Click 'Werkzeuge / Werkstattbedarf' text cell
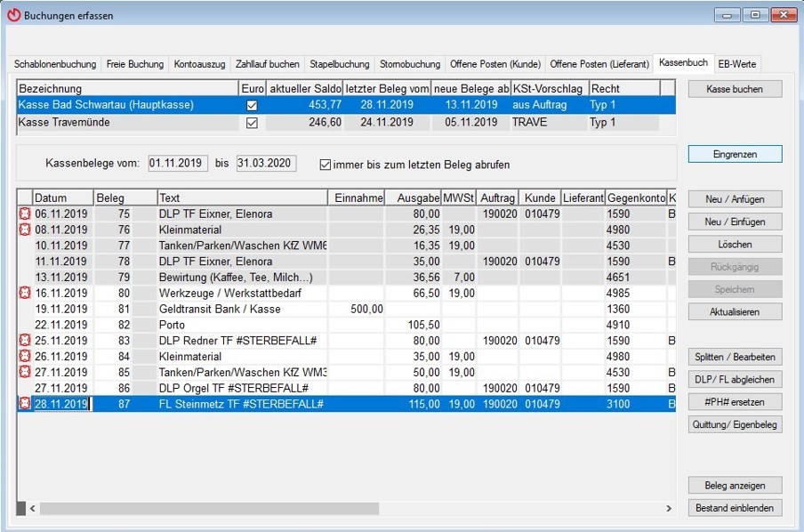 pos(242,293)
